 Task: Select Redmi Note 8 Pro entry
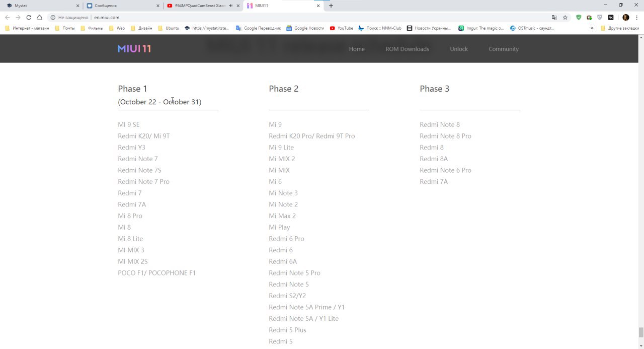pos(445,136)
